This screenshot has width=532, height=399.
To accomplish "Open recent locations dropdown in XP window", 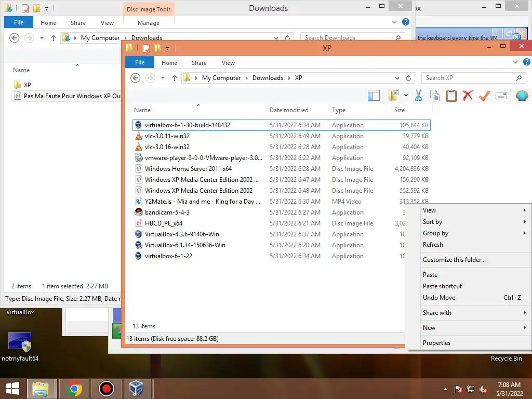I will point(163,78).
